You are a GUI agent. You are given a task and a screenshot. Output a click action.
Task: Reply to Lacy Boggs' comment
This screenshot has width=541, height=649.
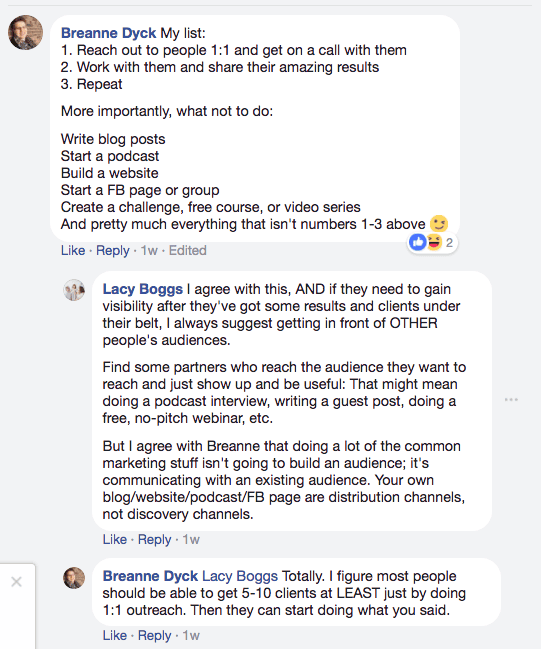[x=154, y=539]
